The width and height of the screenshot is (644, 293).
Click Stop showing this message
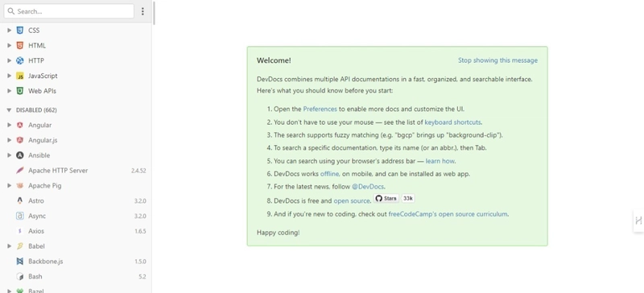point(497,60)
